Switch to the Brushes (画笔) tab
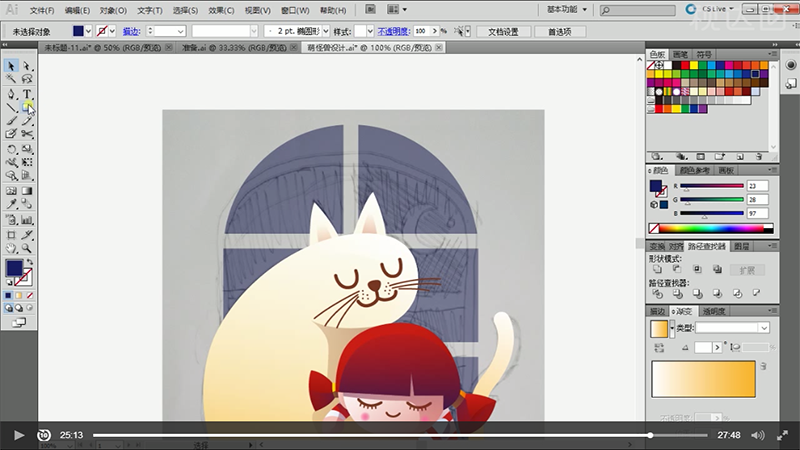This screenshot has height=450, width=800. pos(680,54)
